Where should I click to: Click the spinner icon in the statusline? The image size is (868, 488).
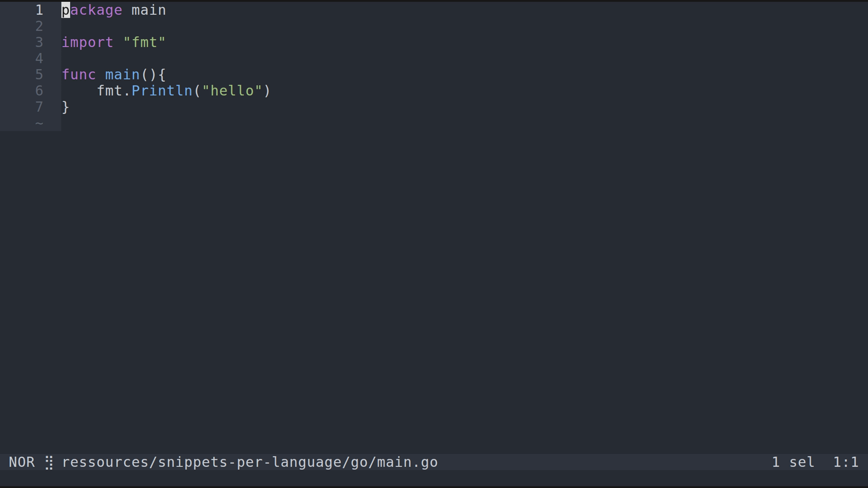49,462
